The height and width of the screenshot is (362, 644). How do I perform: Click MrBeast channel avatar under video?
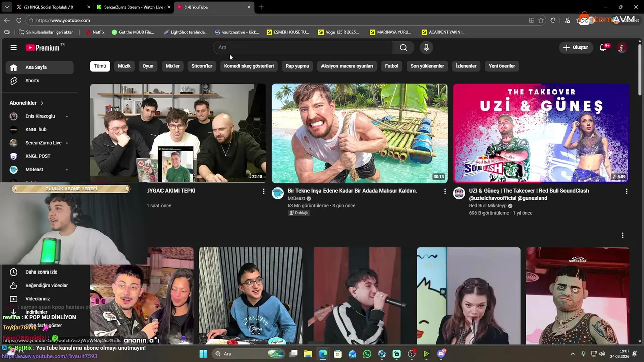click(278, 194)
